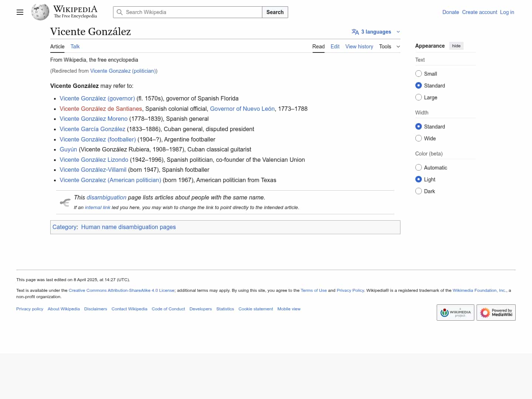
Task: Open the hamburger main menu
Action: coord(20,12)
